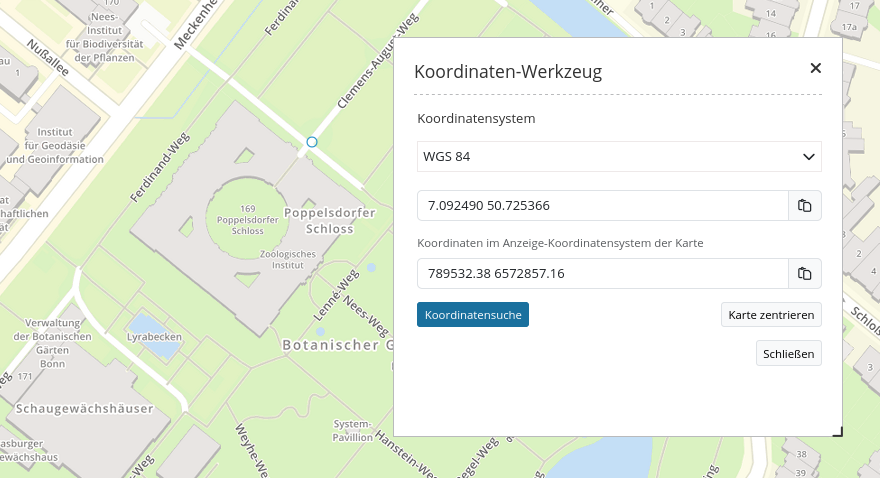Viewport: 880px width, 478px height.
Task: Select the Poppelsdorfer Schloss label on map
Action: click(329, 221)
